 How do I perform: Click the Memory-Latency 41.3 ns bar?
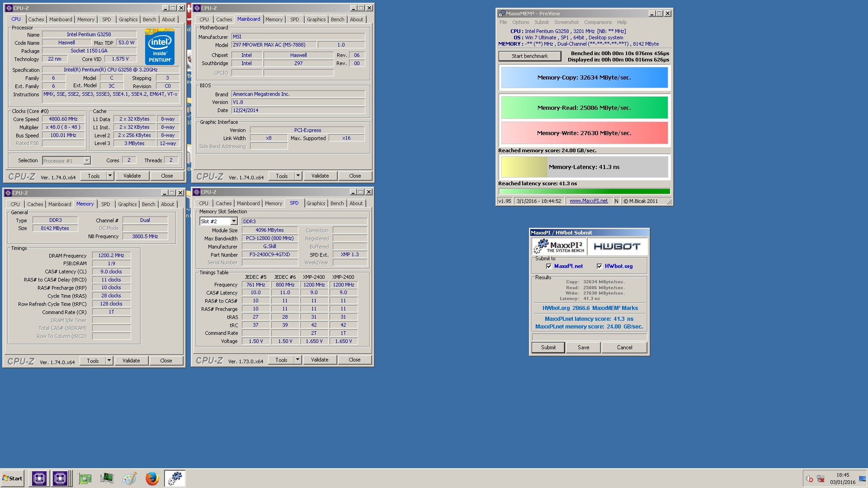pos(584,167)
